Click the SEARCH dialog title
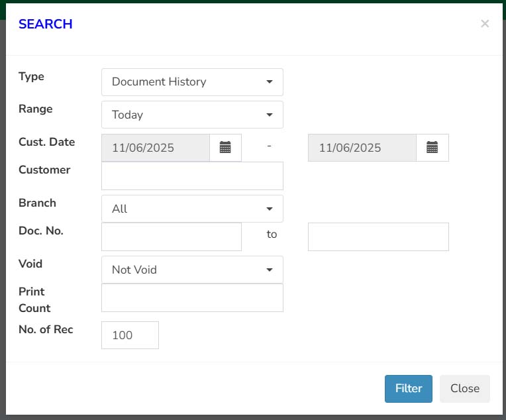This screenshot has height=420, width=506. 46,24
